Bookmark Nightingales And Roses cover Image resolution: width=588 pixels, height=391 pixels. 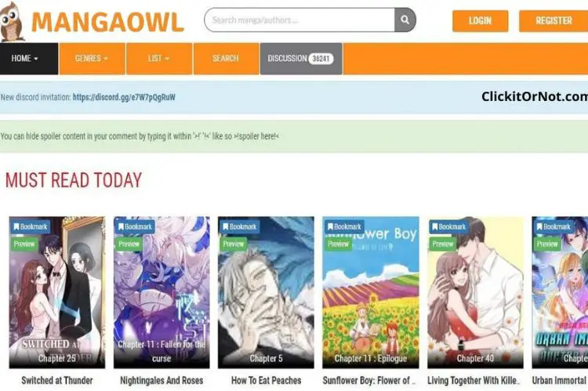click(x=135, y=226)
